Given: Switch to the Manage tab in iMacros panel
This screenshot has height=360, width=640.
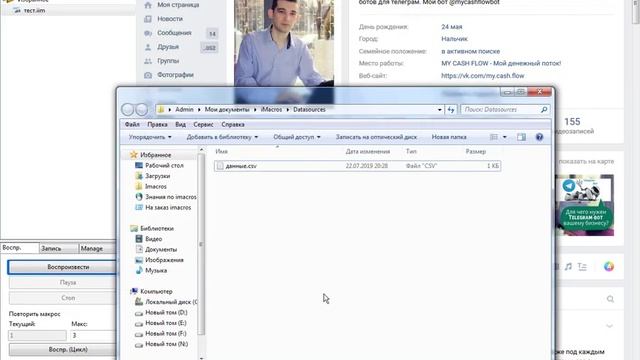Looking at the screenshot, I should (97, 248).
